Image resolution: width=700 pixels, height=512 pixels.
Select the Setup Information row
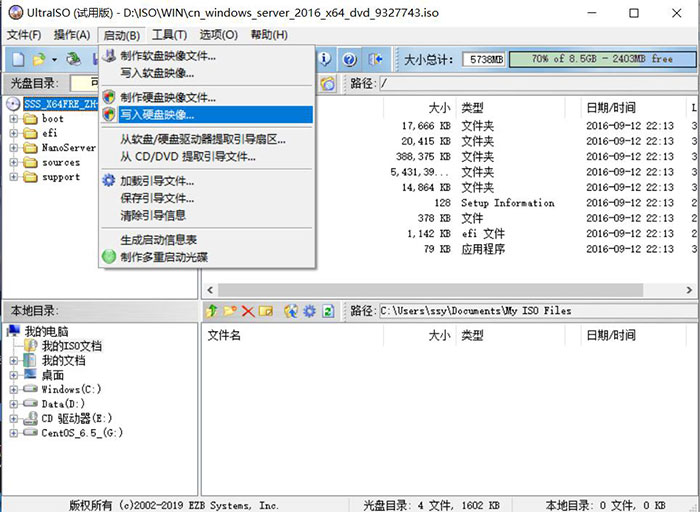tap(449, 203)
